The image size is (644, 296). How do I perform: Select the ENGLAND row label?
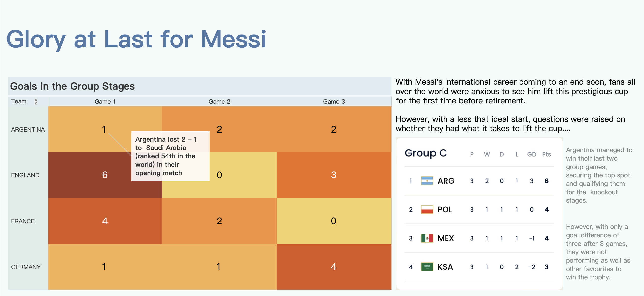point(25,175)
